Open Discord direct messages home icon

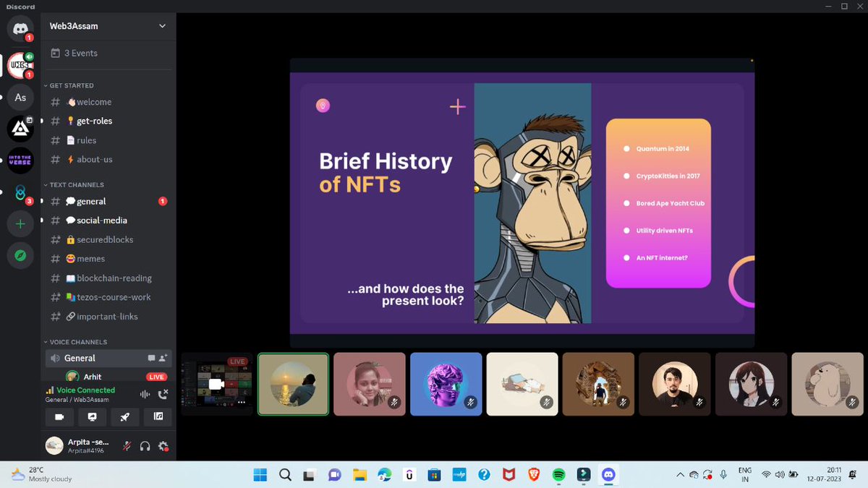(20, 28)
